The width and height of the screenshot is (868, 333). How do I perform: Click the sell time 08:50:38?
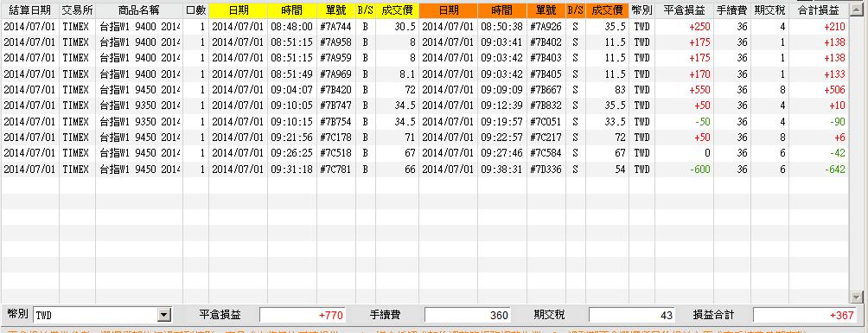[501, 27]
